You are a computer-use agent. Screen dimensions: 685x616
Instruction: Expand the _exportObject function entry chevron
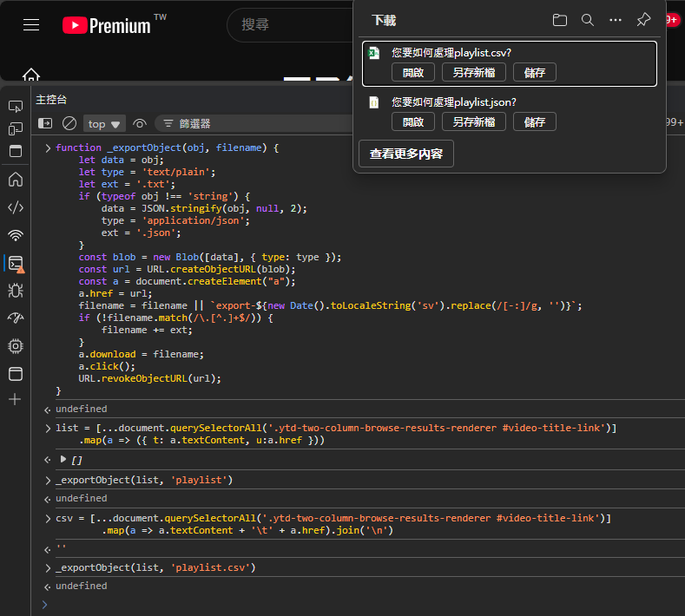pos(48,148)
